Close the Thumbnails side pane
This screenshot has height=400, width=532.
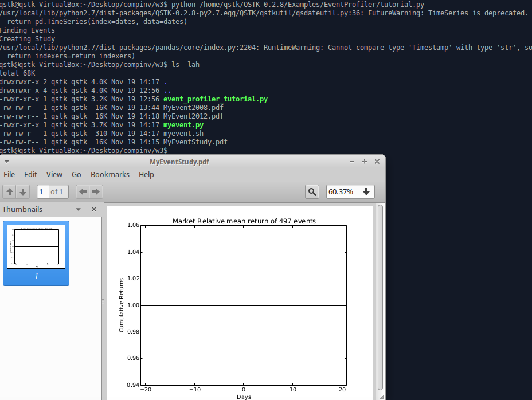(x=94, y=209)
